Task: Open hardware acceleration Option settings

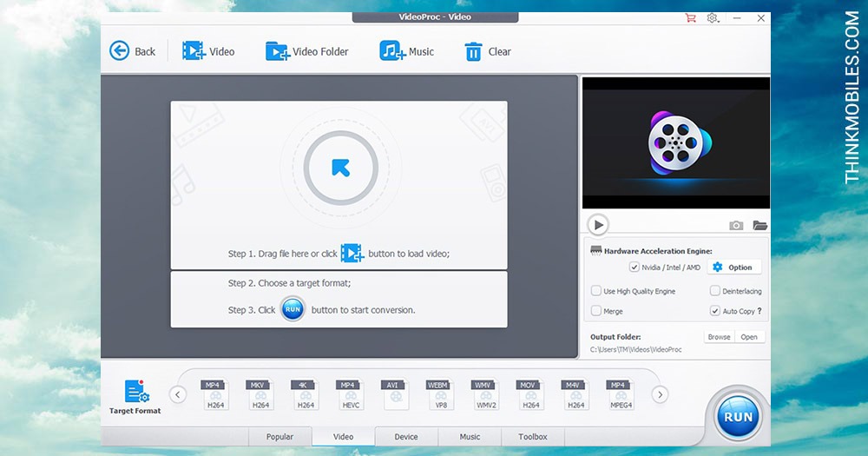Action: [x=733, y=267]
